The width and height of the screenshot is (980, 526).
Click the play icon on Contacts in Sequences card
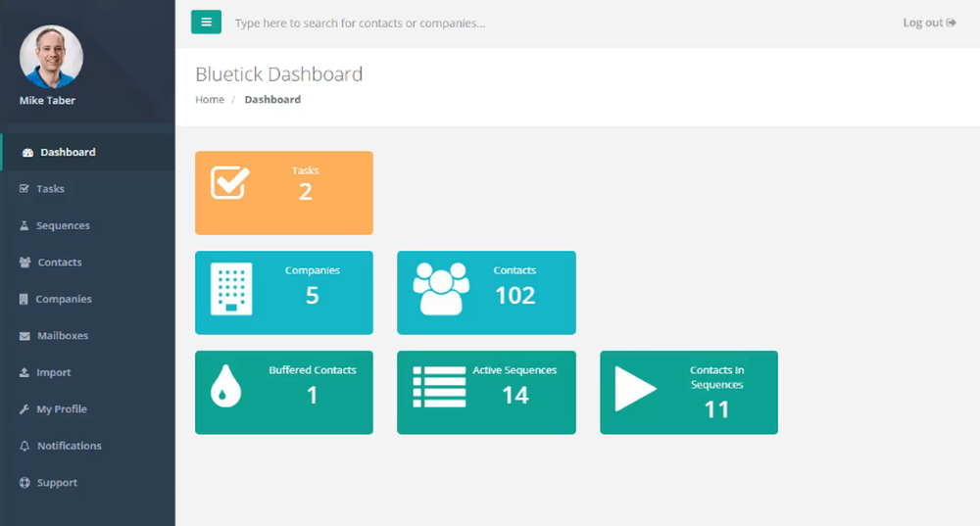coord(635,389)
